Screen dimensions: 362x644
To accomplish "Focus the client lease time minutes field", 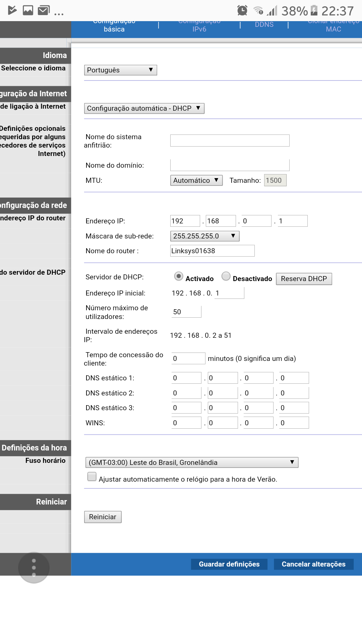I will point(188,359).
